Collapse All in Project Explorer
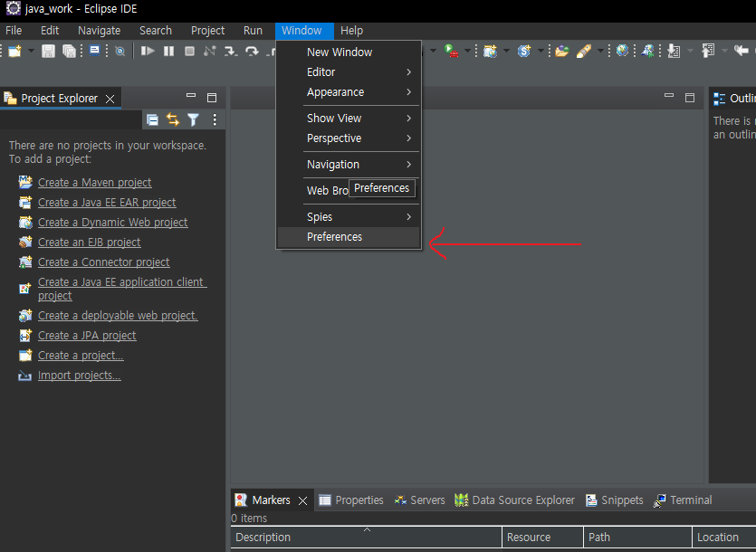 [152, 119]
